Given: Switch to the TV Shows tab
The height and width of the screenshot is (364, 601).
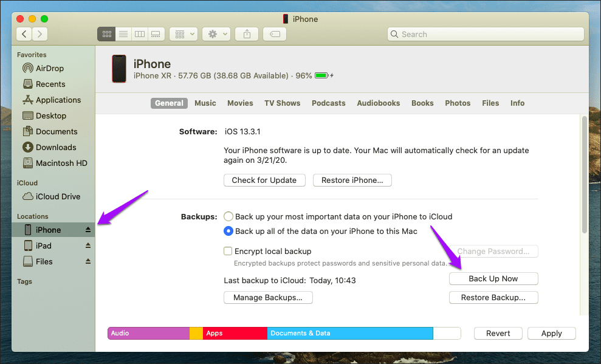Looking at the screenshot, I should [282, 103].
